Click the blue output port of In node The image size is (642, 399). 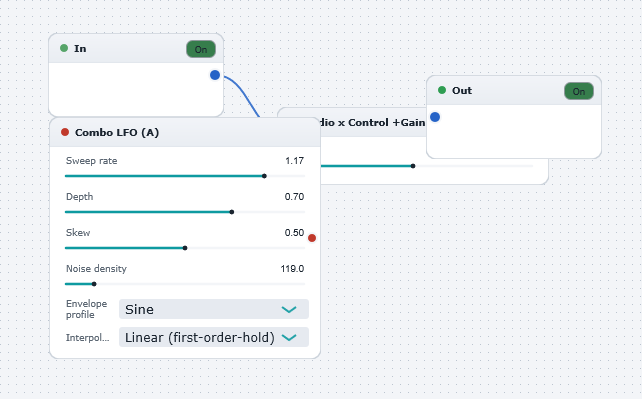click(x=215, y=75)
